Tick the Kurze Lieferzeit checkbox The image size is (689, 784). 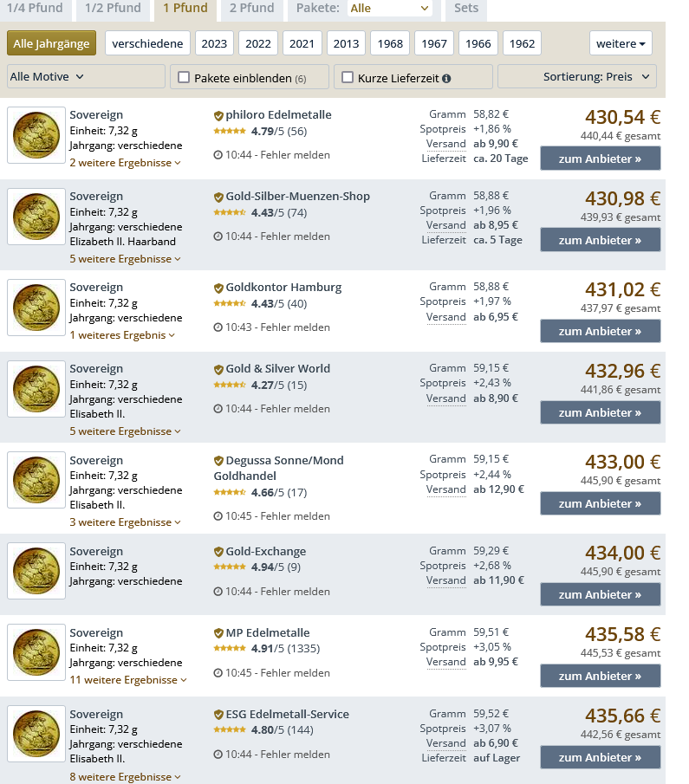[x=348, y=77]
